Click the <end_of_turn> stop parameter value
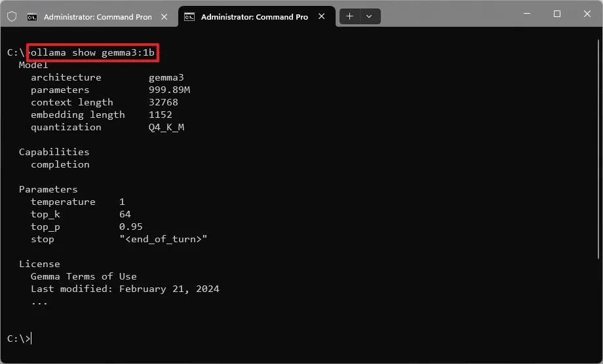The image size is (603, 364). pyautogui.click(x=163, y=239)
